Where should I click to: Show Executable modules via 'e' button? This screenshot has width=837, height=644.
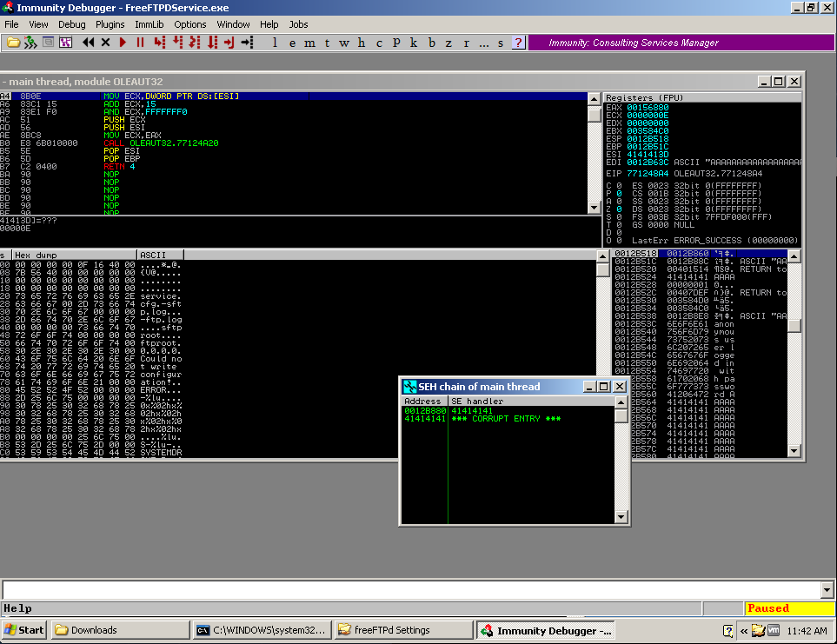(293, 43)
